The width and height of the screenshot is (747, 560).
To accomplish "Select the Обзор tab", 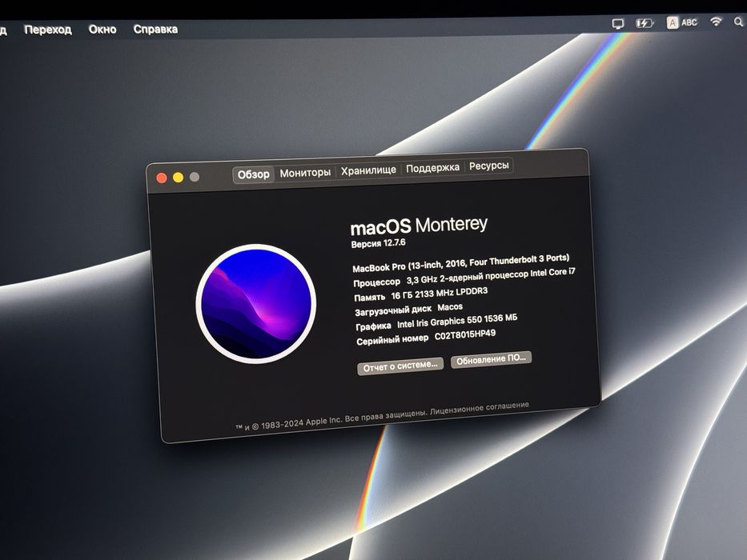I will click(x=254, y=174).
